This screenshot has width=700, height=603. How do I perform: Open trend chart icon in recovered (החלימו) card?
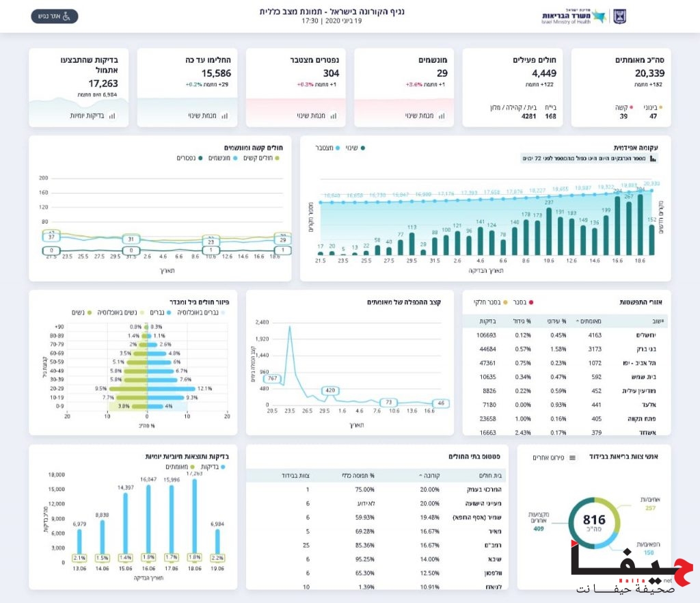point(224,116)
